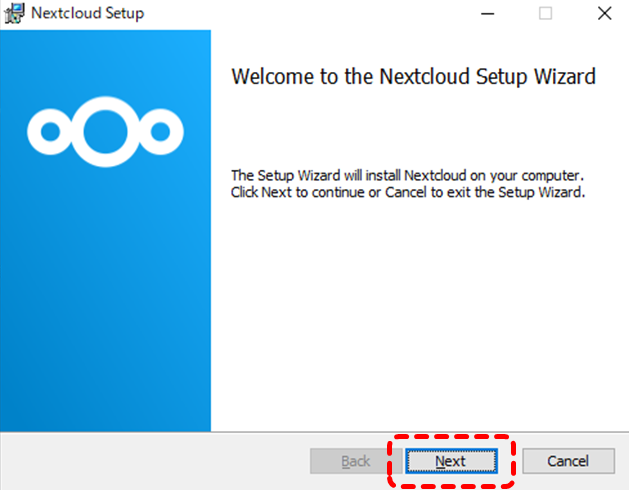Click the installer icon in title bar
Viewport: 629px width, 490px height.
(x=14, y=13)
